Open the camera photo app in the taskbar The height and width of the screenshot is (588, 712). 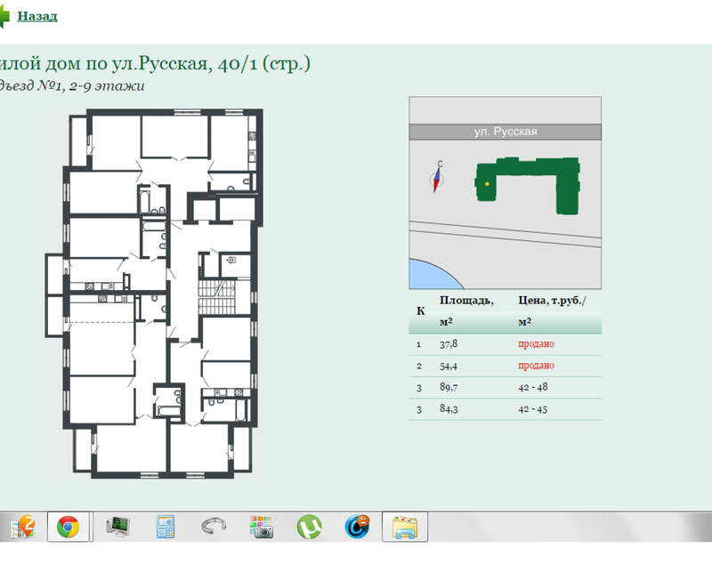pyautogui.click(x=261, y=528)
